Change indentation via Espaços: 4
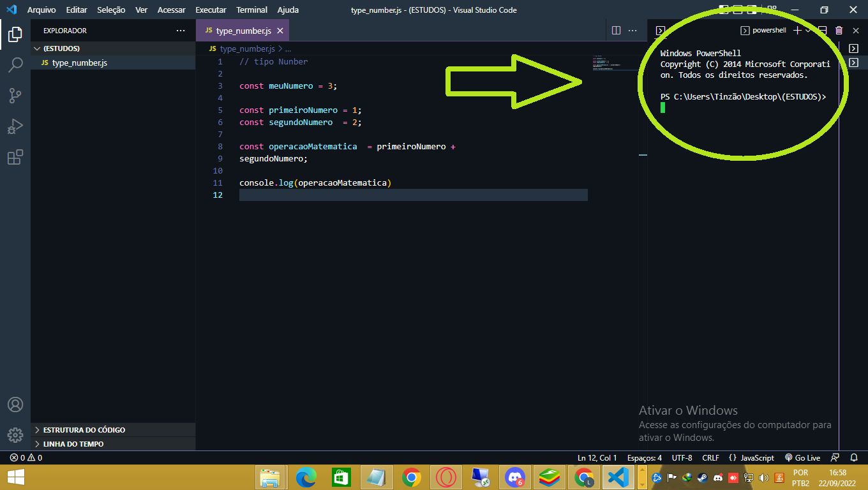868x490 pixels. (x=645, y=457)
